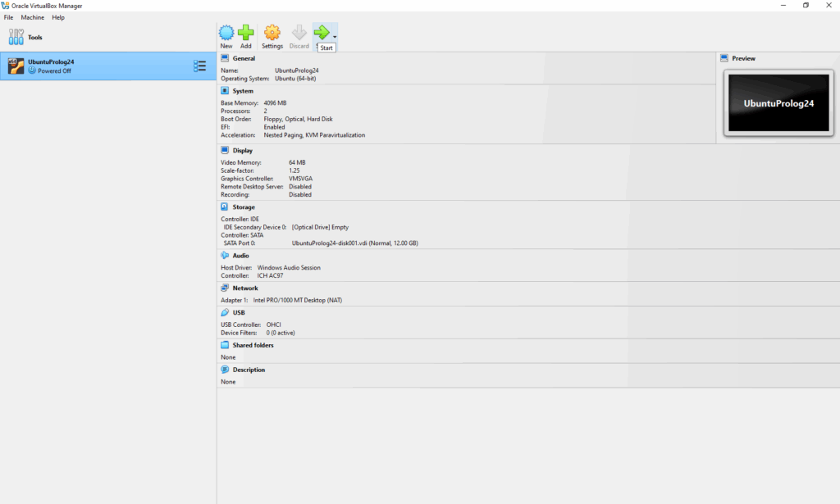
Task: Select the UbuntuProlog24 name in the VM list
Action: click(51, 62)
